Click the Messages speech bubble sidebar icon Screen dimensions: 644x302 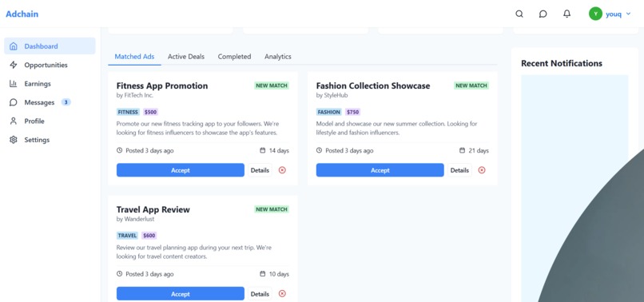[14, 102]
